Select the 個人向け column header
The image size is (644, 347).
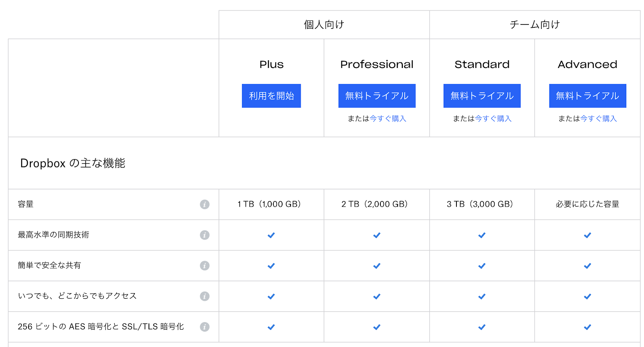pyautogui.click(x=324, y=25)
